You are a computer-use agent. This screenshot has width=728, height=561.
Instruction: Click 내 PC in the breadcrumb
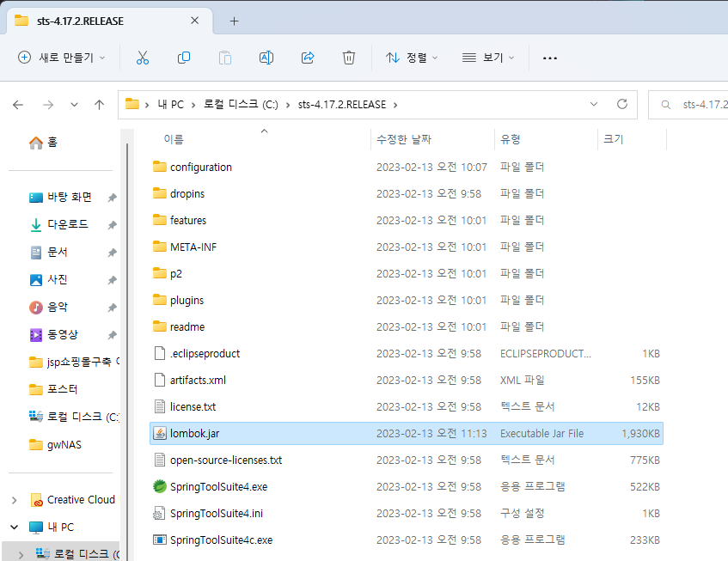pyautogui.click(x=171, y=105)
